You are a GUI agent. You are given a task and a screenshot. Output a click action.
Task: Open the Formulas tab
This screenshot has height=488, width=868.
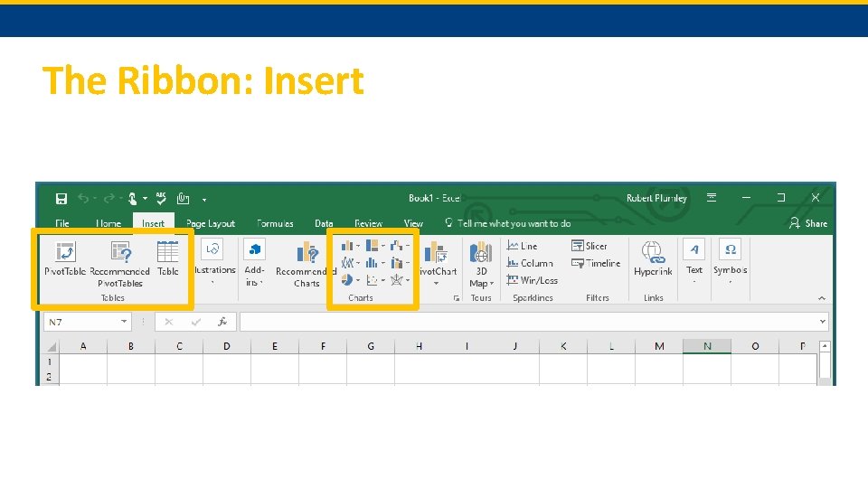[x=275, y=223]
